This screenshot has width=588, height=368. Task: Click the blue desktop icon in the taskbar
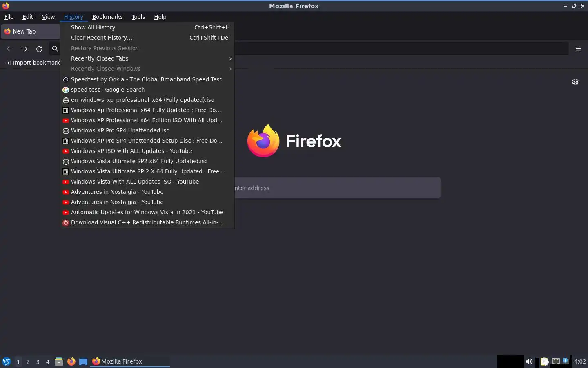pos(83,361)
